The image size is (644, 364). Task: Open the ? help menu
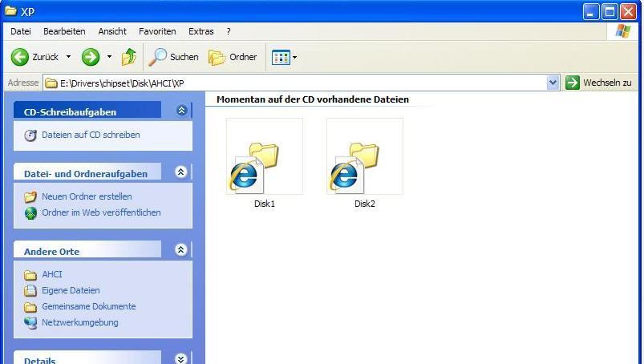tap(229, 31)
